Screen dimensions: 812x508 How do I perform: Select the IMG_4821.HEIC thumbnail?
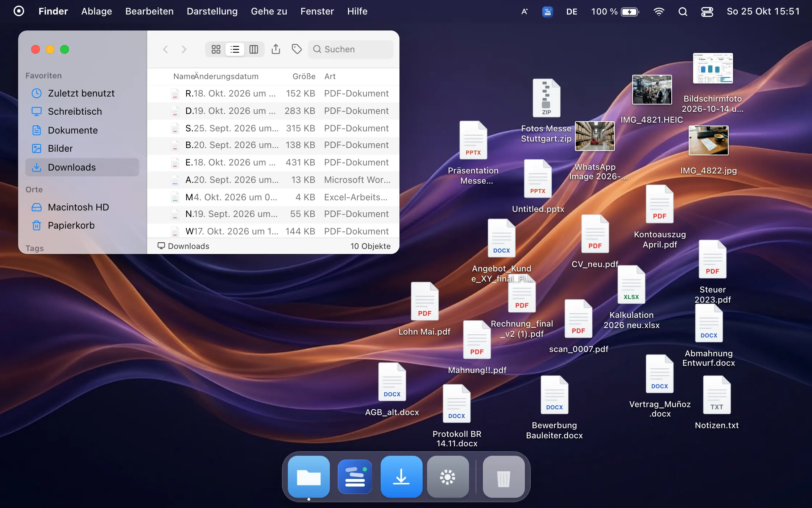coord(652,90)
